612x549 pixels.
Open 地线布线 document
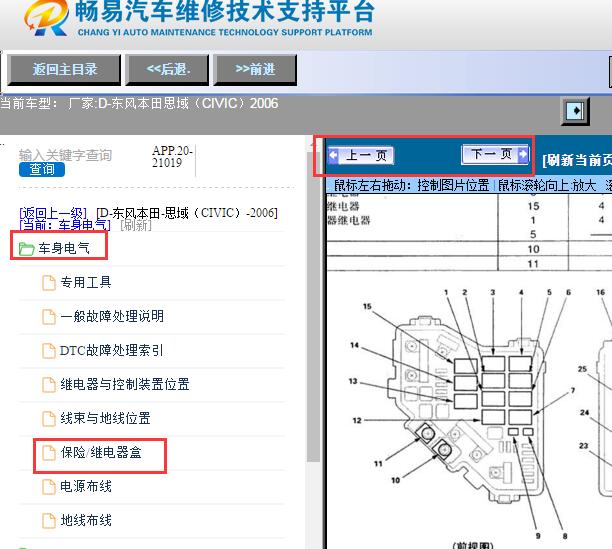(86, 520)
